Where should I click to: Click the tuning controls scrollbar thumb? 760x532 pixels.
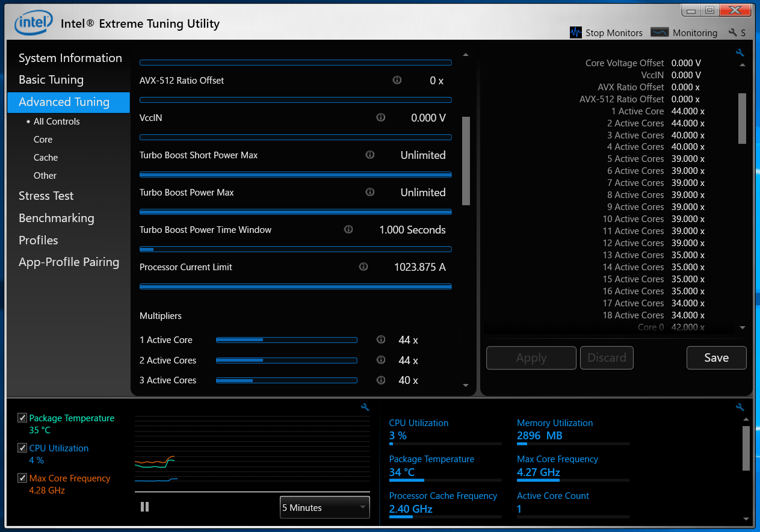[x=466, y=161]
